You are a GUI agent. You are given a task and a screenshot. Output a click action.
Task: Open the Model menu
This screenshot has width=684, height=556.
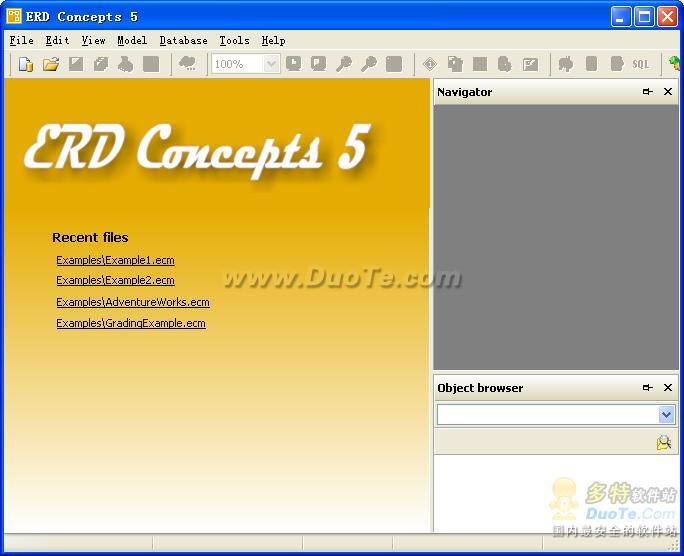click(x=131, y=40)
